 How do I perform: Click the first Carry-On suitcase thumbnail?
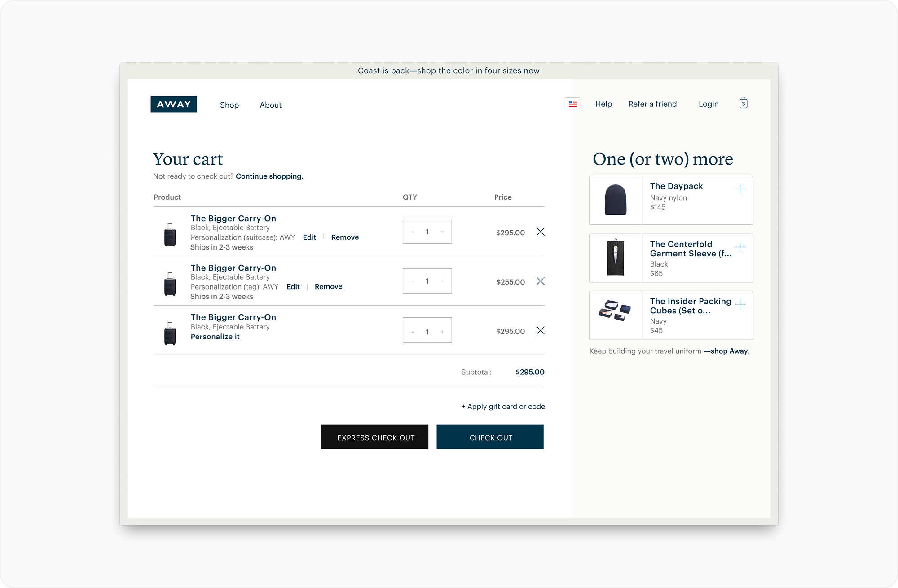click(x=170, y=235)
